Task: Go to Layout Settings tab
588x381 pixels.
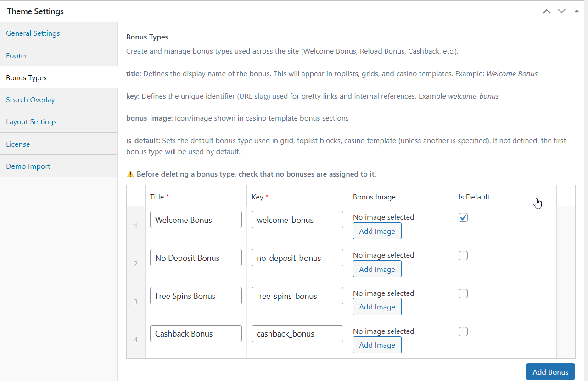Action: [x=31, y=122]
